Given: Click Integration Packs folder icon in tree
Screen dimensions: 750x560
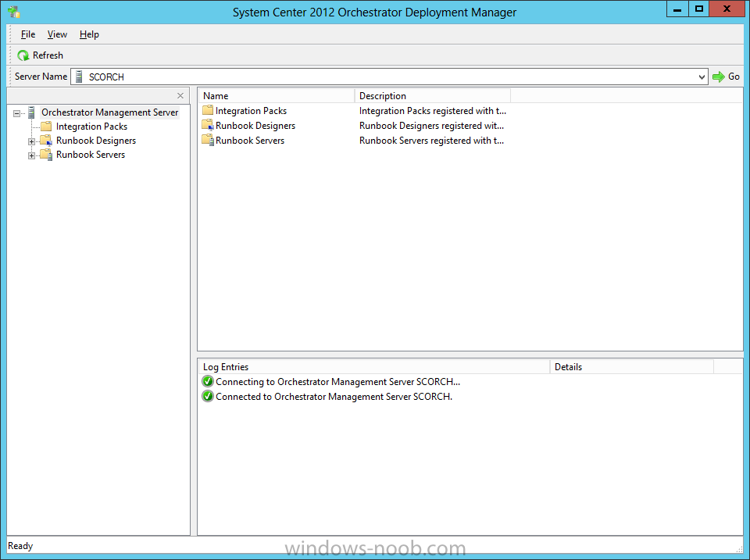Looking at the screenshot, I should click(46, 127).
